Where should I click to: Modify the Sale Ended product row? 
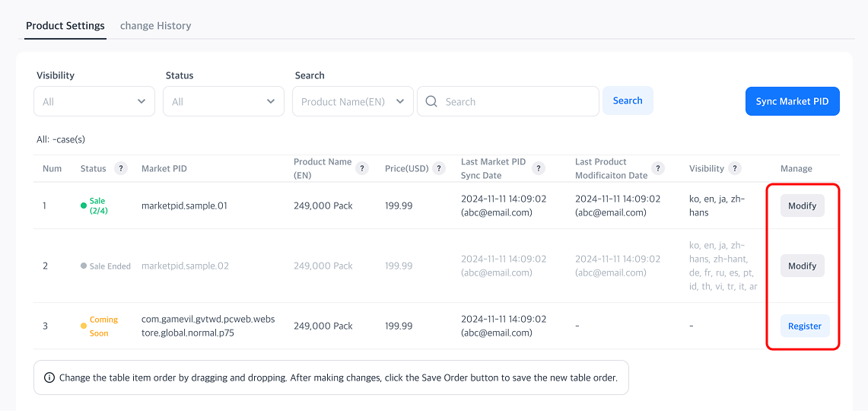[x=802, y=266]
